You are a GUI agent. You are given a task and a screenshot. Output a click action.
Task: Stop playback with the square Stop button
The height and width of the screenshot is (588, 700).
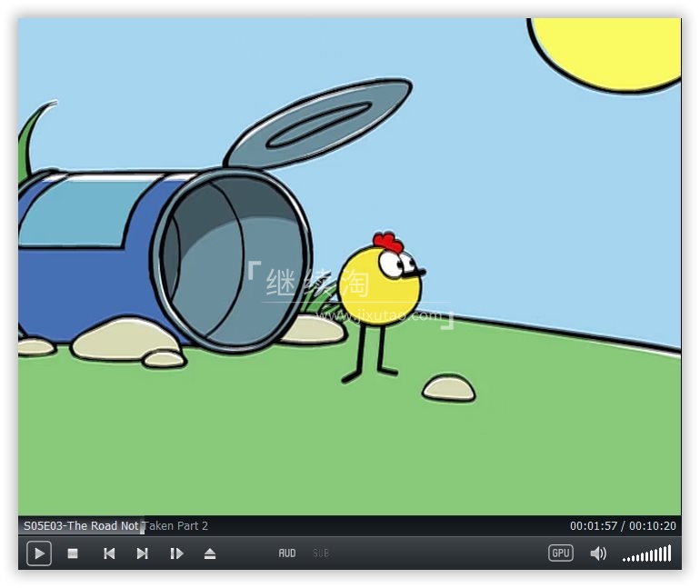click(x=73, y=553)
